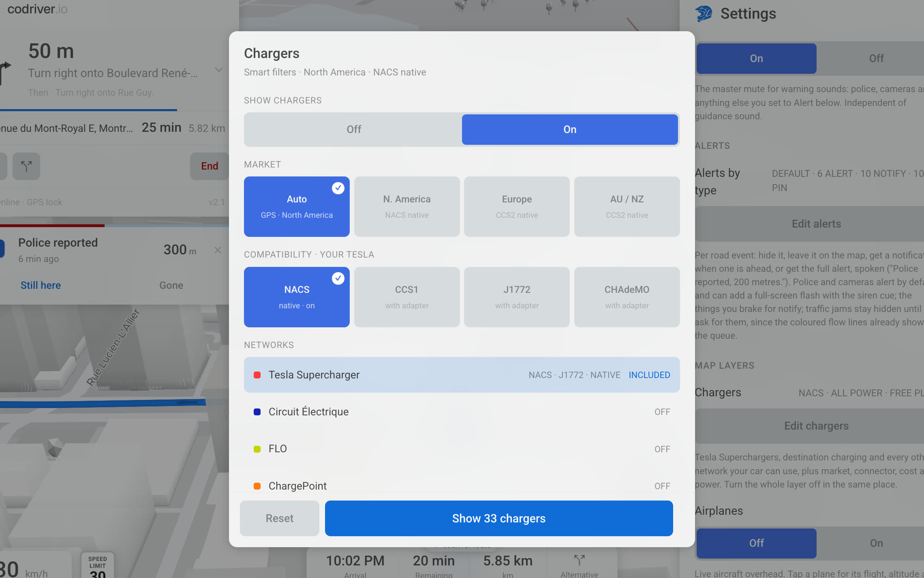
Task: Enable J1772 with adapter
Action: pos(517,297)
